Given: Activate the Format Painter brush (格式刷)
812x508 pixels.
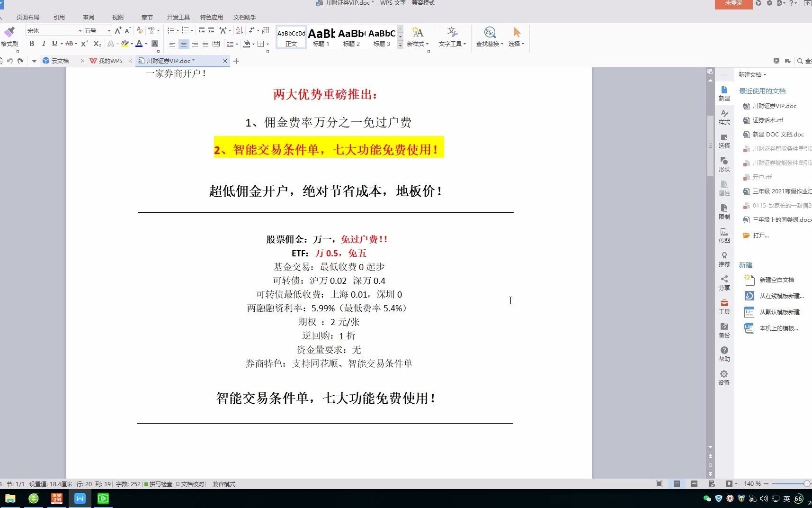Looking at the screenshot, I should pyautogui.click(x=9, y=37).
